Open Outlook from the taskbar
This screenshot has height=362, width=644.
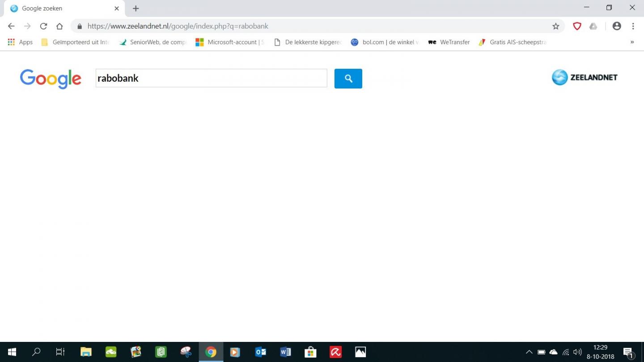(260, 352)
